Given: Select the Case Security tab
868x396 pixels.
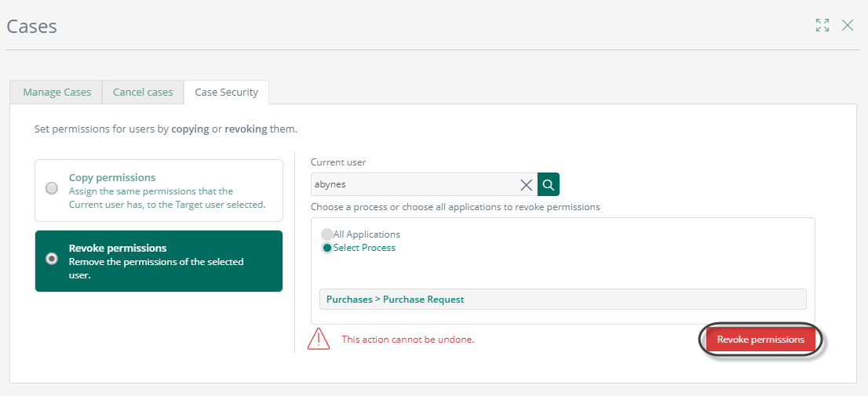Looking at the screenshot, I should [x=226, y=93].
